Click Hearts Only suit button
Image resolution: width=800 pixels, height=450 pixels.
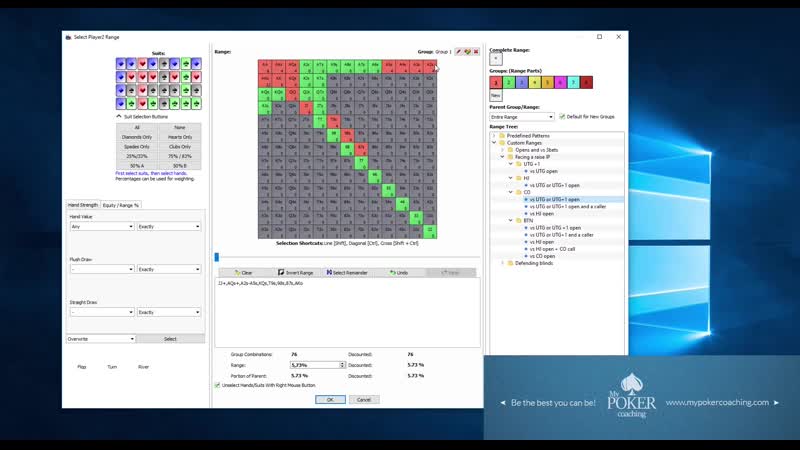pos(180,137)
